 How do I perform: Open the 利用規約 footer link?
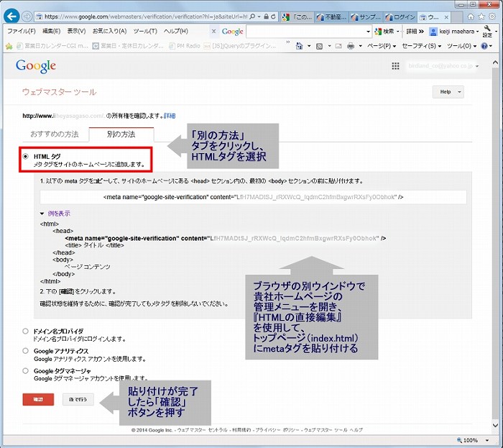tap(241, 430)
